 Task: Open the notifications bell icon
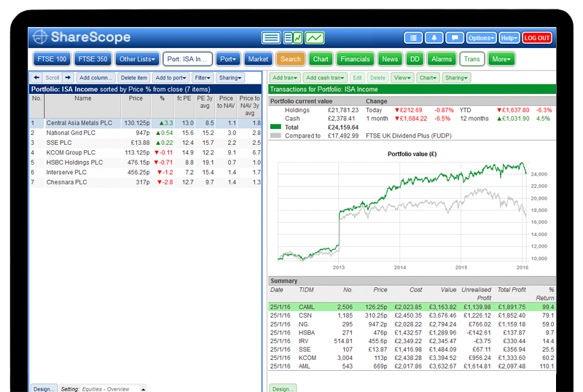tap(435, 38)
